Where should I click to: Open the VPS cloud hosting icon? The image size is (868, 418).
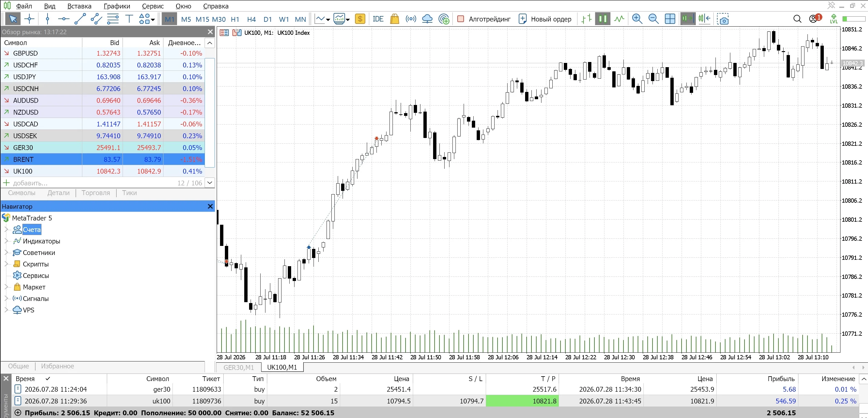tap(427, 19)
